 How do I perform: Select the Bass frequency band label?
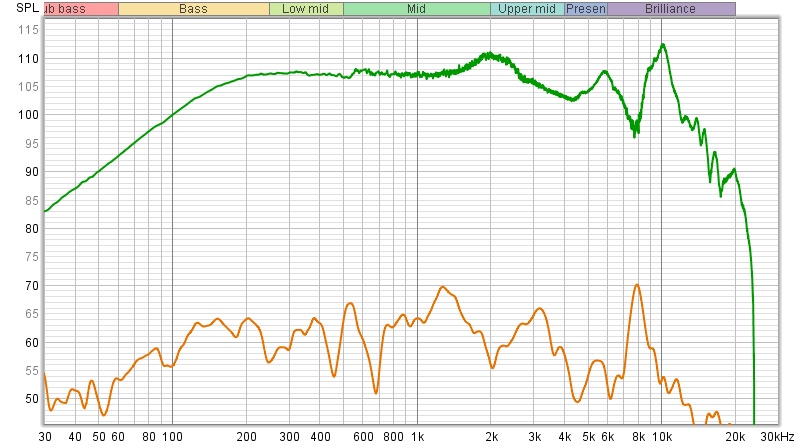click(x=193, y=9)
